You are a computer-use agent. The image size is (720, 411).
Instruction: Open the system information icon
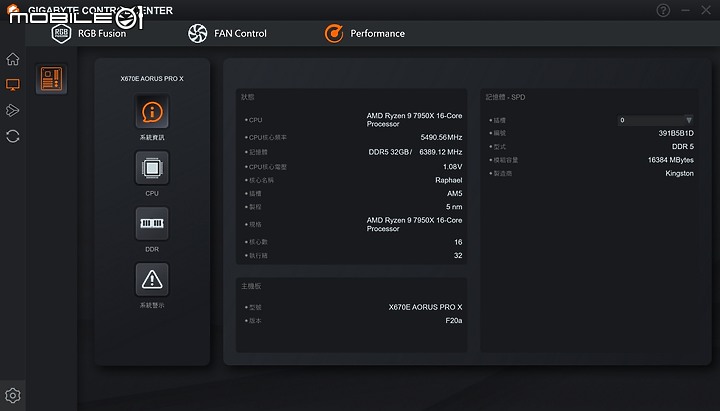click(x=152, y=112)
